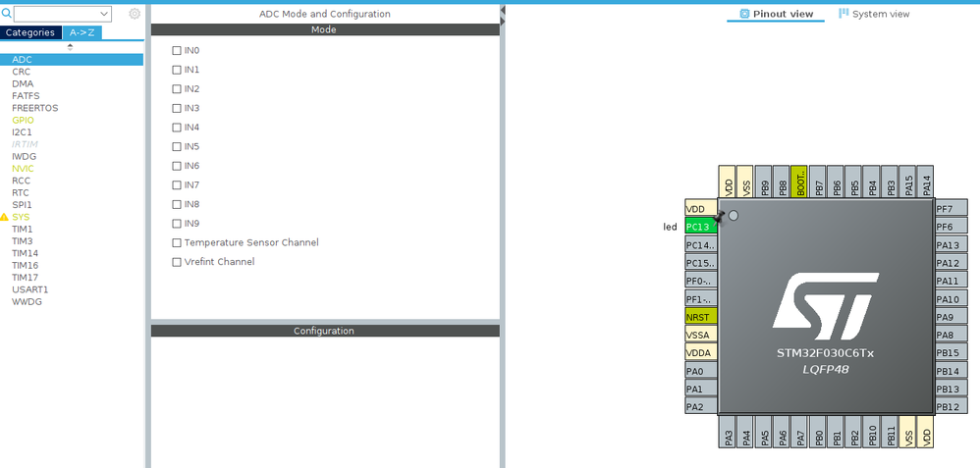
Task: Switch to the Categories tab
Action: (30, 32)
